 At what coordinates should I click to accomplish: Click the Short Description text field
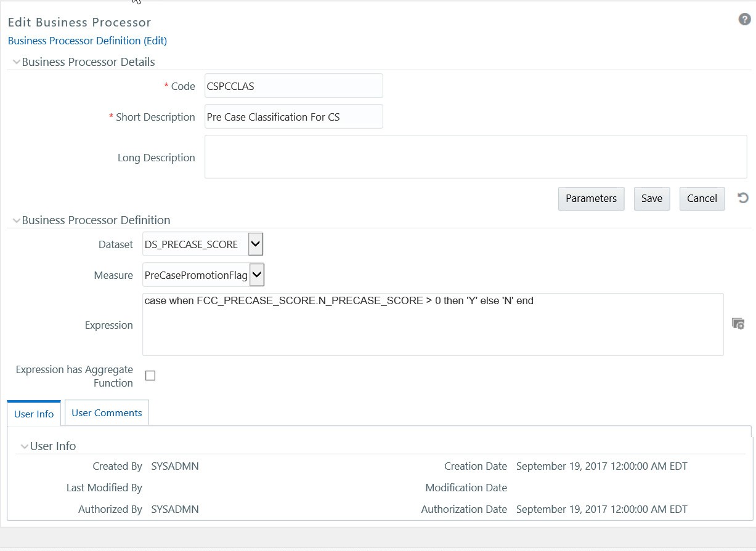[293, 116]
